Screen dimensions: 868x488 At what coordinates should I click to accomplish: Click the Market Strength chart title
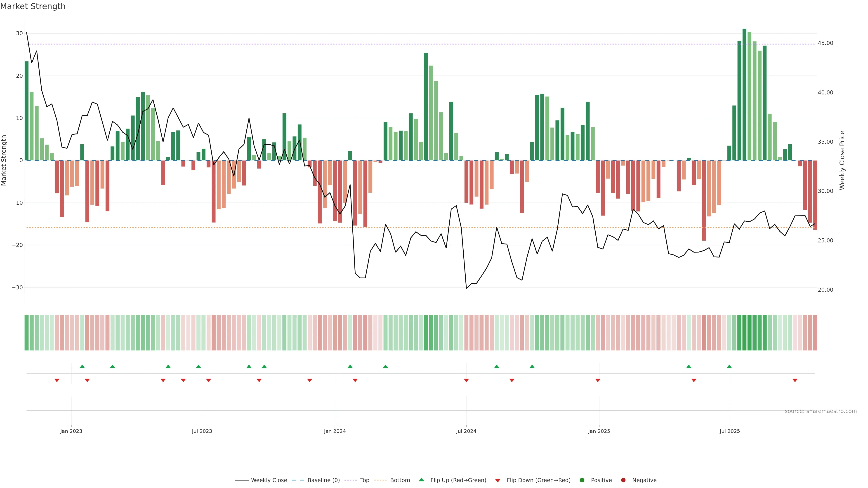click(x=33, y=6)
